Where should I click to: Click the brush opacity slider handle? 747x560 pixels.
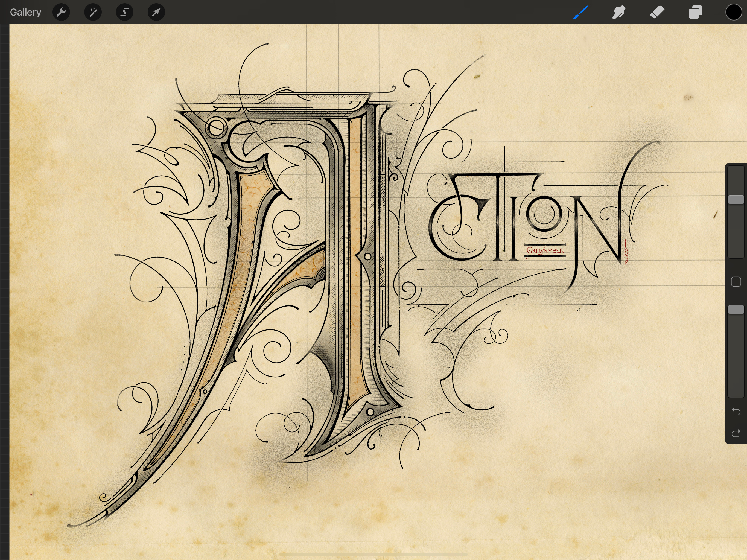click(736, 310)
